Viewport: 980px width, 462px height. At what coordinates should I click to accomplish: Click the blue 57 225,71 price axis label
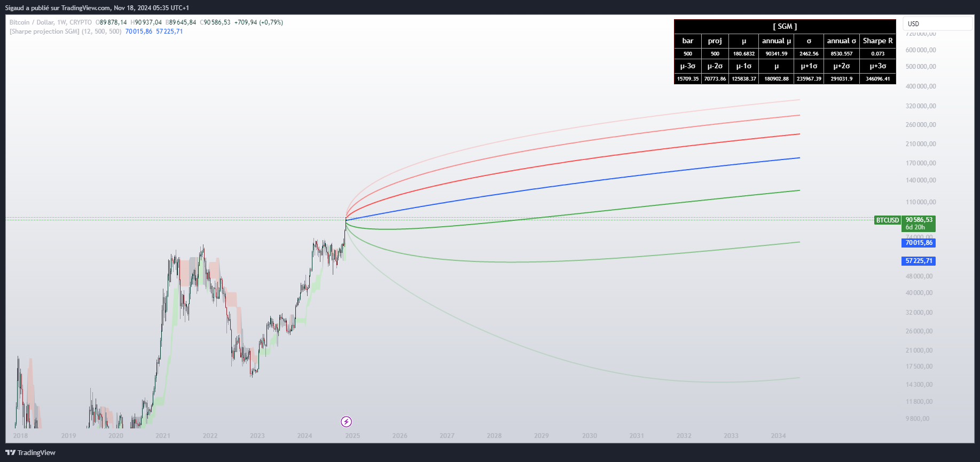point(919,261)
